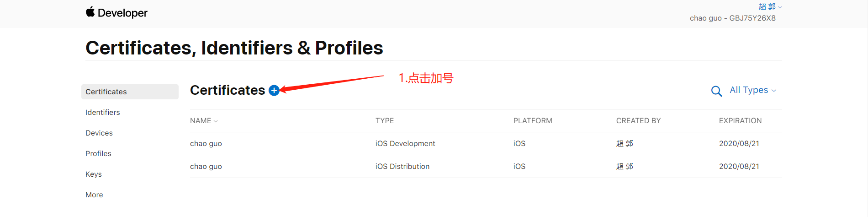
Task: Click the TYPE column header
Action: pyautogui.click(x=385, y=121)
